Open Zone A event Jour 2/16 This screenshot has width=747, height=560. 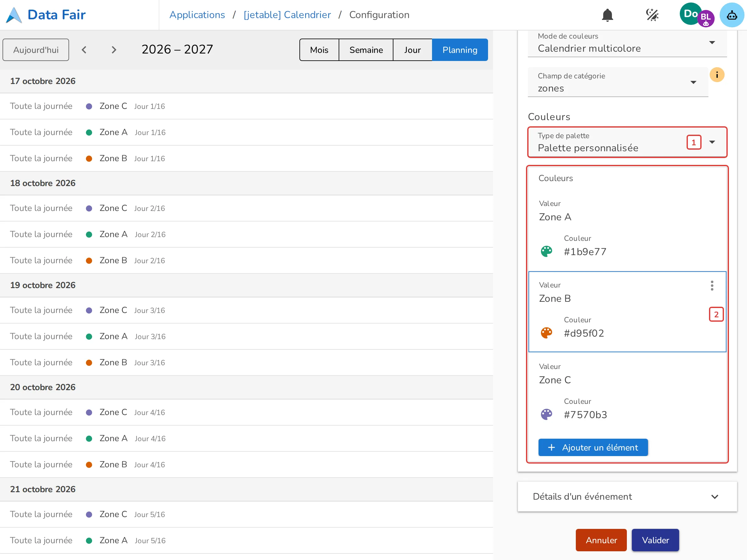[x=247, y=234]
